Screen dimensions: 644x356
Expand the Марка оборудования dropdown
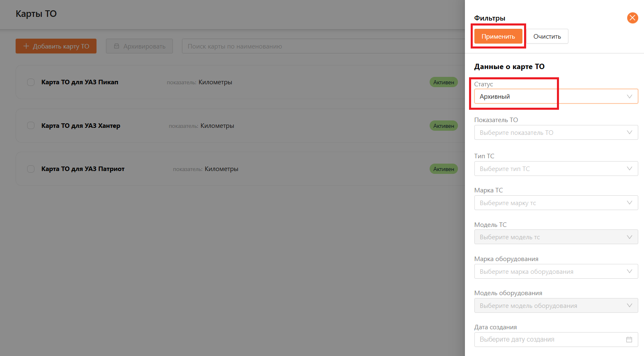coord(556,272)
